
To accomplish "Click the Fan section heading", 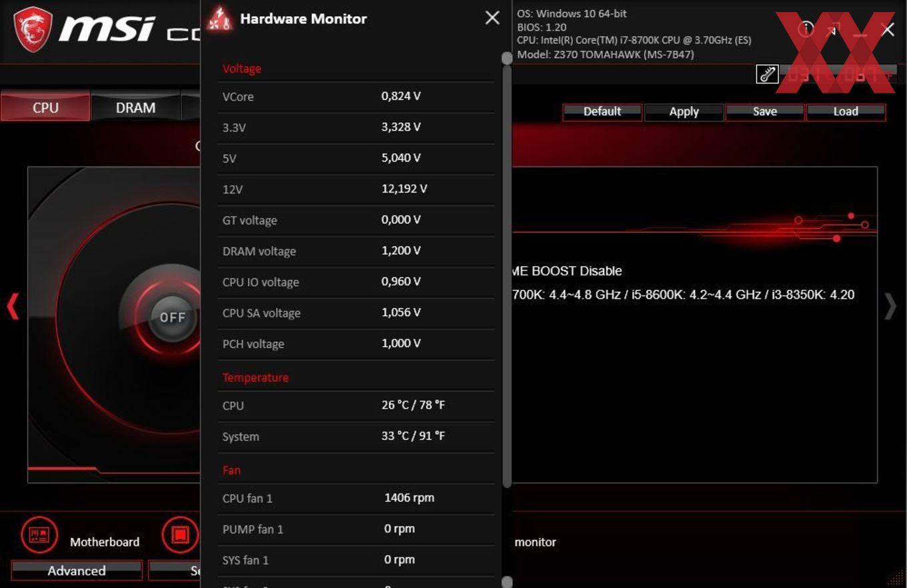I will [x=231, y=470].
